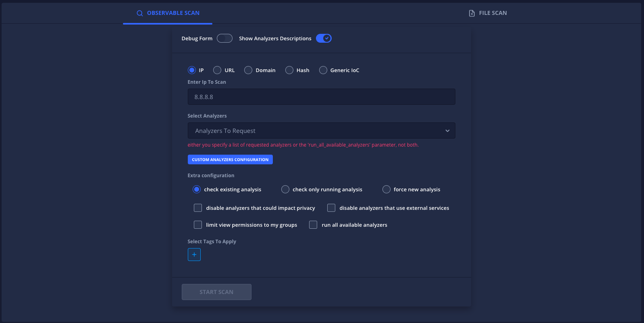
Task: Enable run all available analyzers checkbox
Action: 313,225
